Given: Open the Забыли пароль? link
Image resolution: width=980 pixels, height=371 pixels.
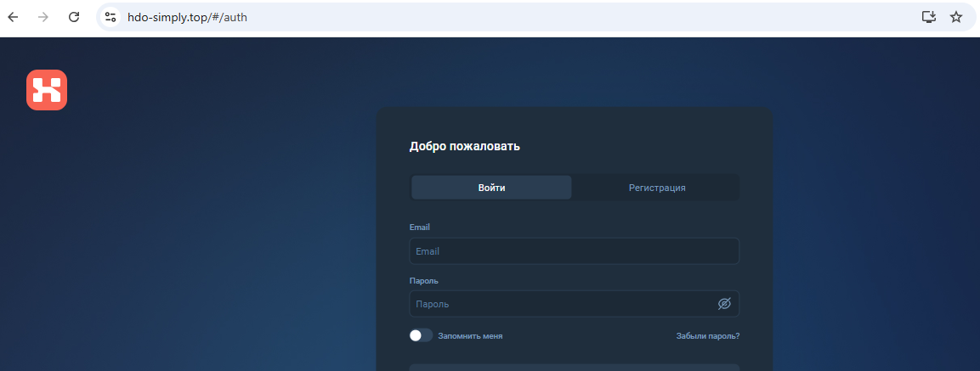Looking at the screenshot, I should [x=707, y=336].
